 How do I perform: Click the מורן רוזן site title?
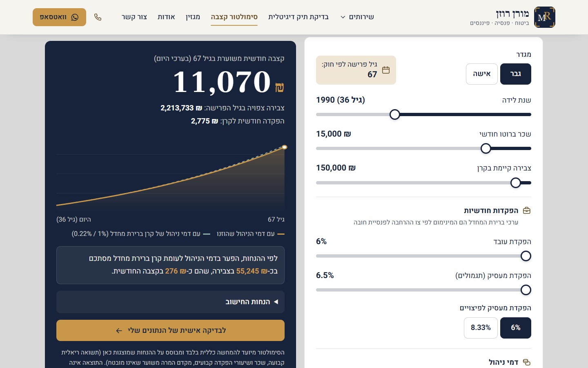point(512,13)
